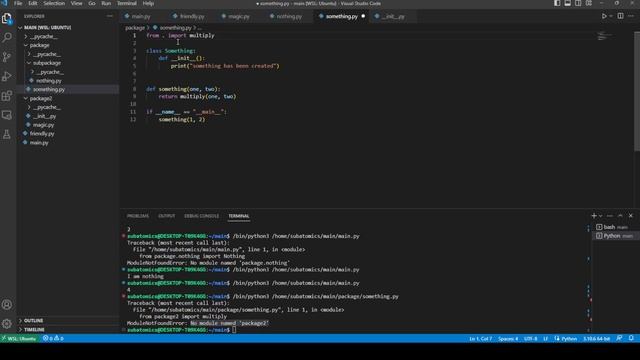Open the new terminal launch profile dropdown
Viewport: 640px width, 360px height.
click(600, 216)
